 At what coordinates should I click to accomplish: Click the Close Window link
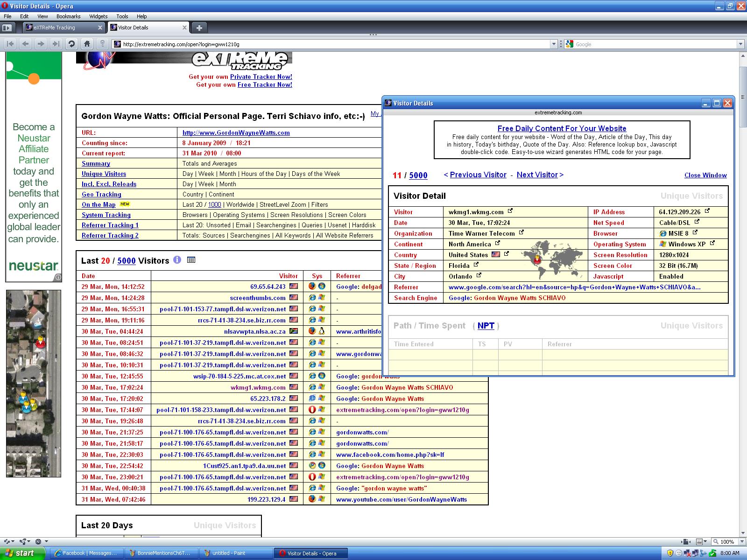click(x=705, y=175)
